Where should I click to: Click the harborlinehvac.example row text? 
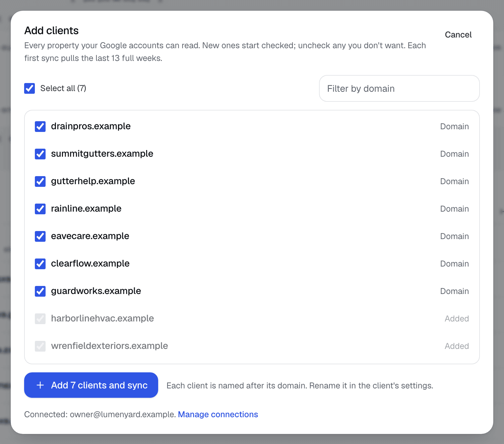(x=103, y=318)
